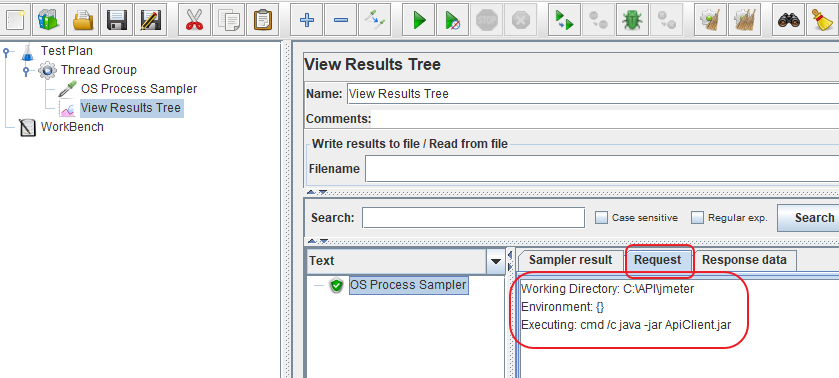Click the Search text field
The width and height of the screenshot is (839, 378).
pos(474,218)
